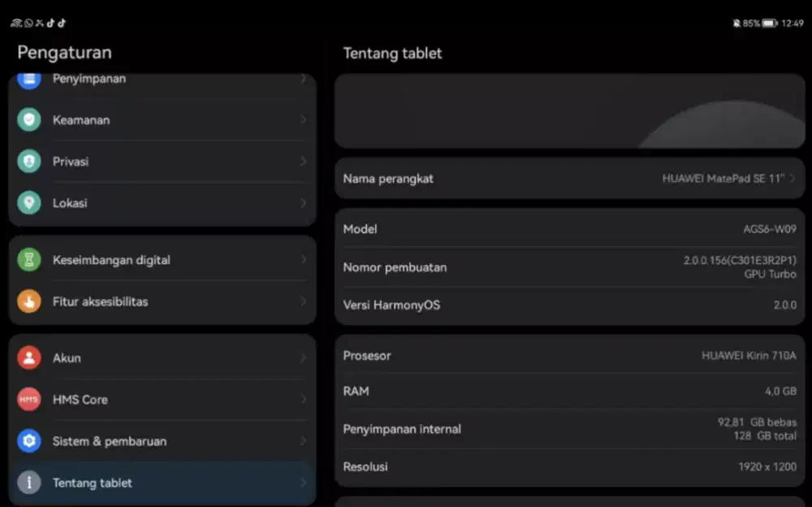Open the Privasi settings entry
This screenshot has width=812, height=507.
[162, 161]
